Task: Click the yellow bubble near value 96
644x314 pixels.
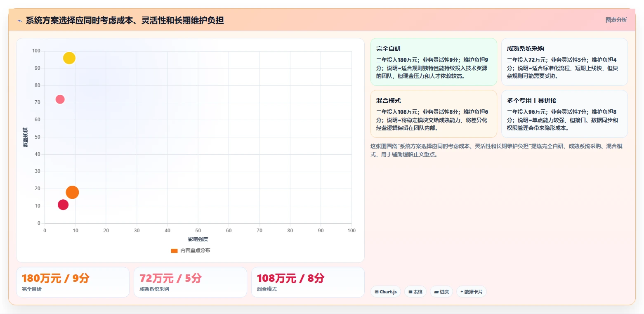Action: 69,58
